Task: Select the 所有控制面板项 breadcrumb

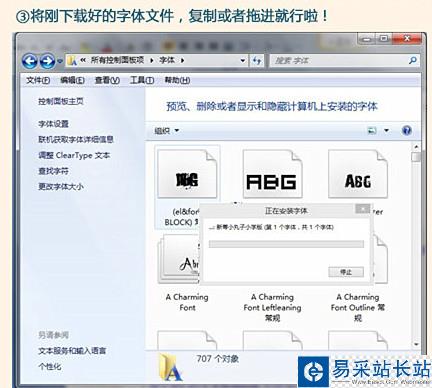Action: click(117, 60)
